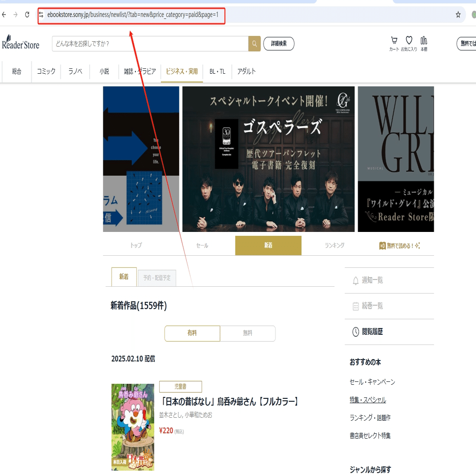Screen dimensions: 476x476
Task: Click the 児童書 genre tag
Action: coord(181,387)
